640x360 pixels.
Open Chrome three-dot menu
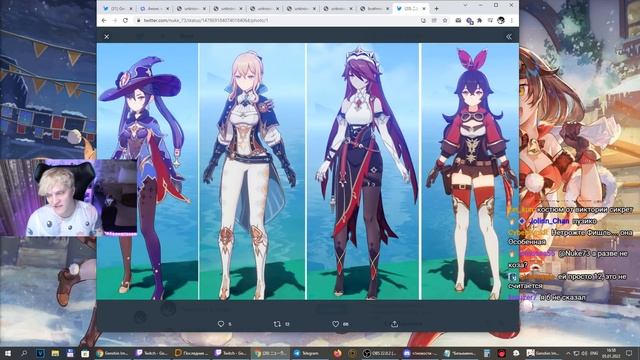click(x=512, y=20)
